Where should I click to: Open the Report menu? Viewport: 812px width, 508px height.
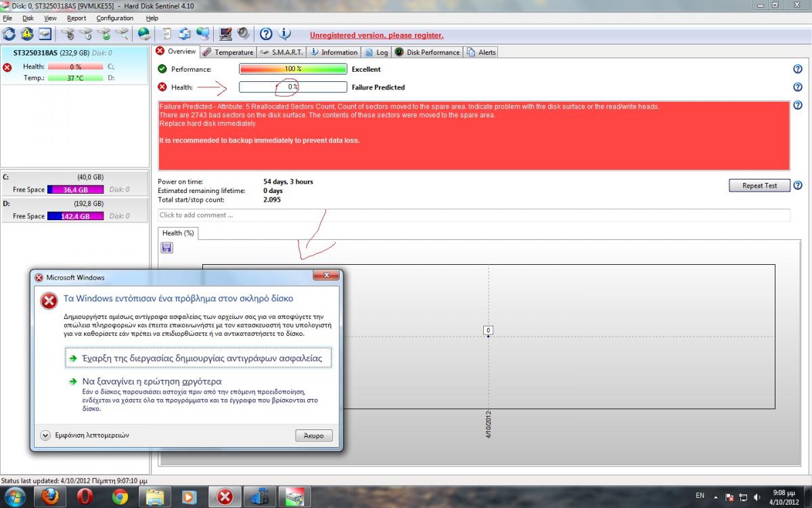(x=76, y=18)
